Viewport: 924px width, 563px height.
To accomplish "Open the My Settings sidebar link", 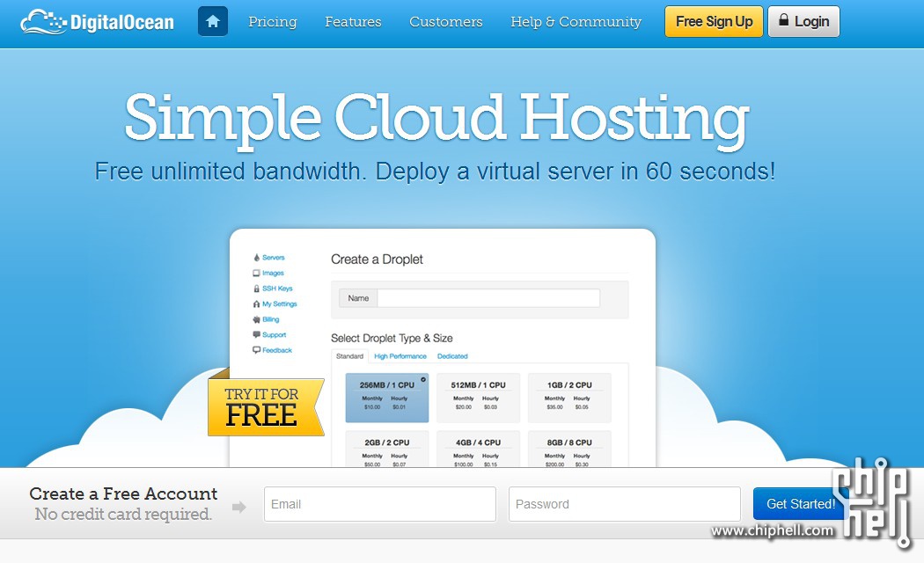I will pyautogui.click(x=280, y=303).
